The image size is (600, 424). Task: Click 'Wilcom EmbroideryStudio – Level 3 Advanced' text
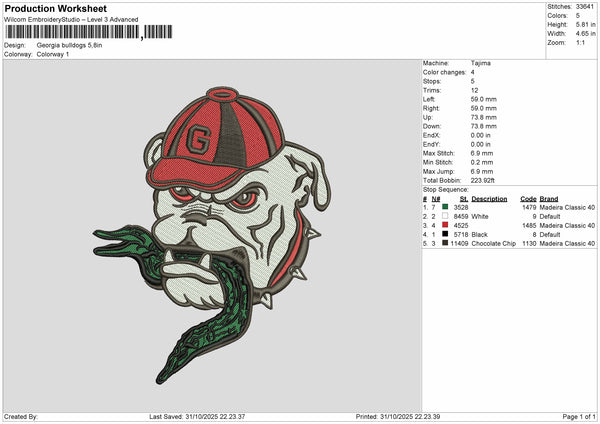[x=71, y=20]
